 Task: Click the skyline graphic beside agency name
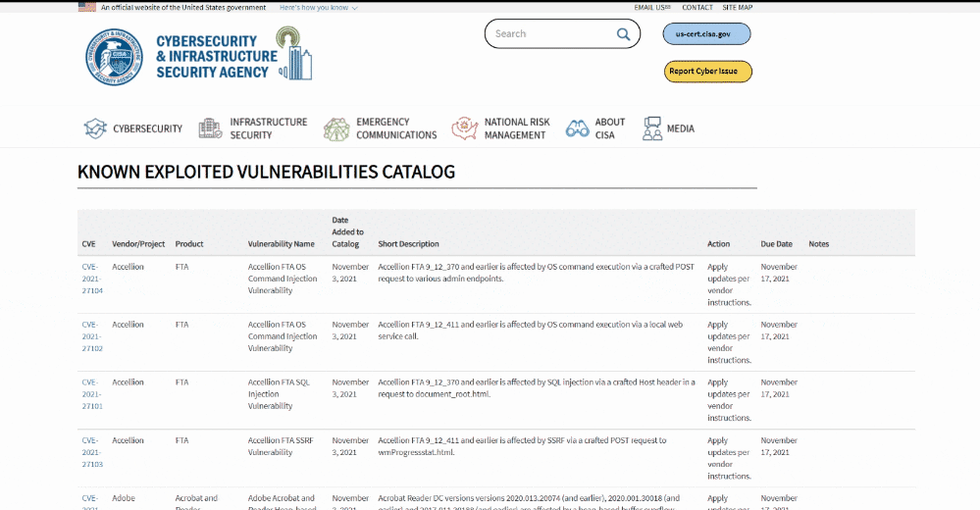[x=295, y=53]
